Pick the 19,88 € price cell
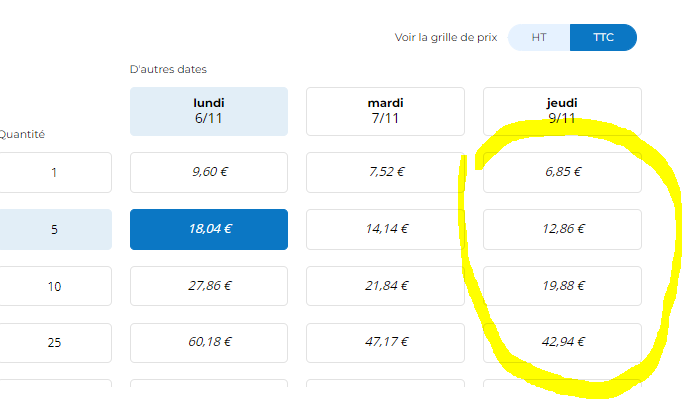 click(562, 286)
